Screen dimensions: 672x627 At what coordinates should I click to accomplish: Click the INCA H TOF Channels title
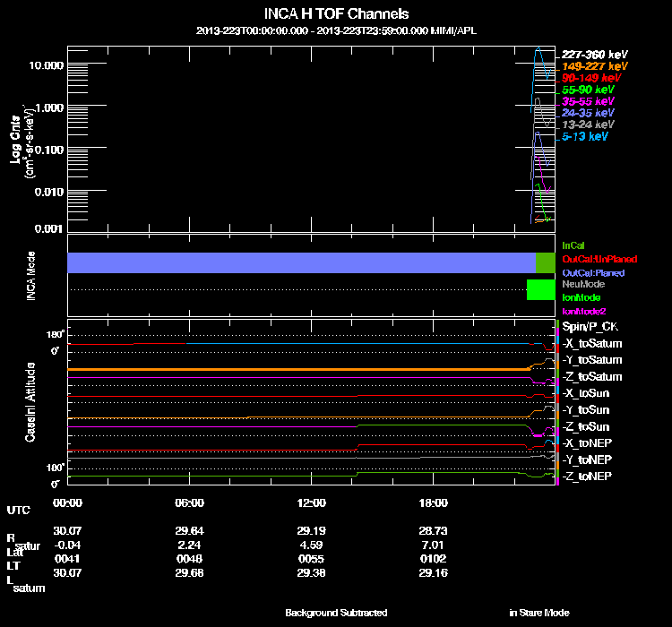point(336,13)
